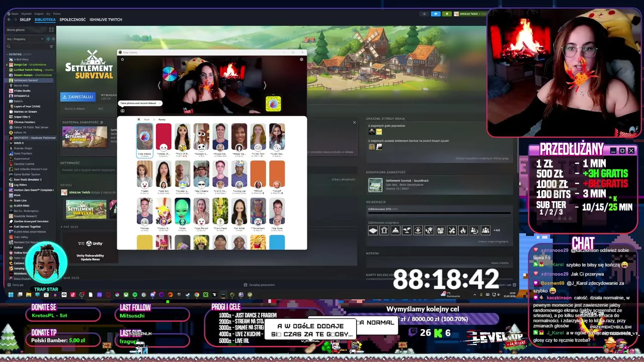Open the yellow Snapcode lens icon
This screenshot has height=362, width=644.
273,104
